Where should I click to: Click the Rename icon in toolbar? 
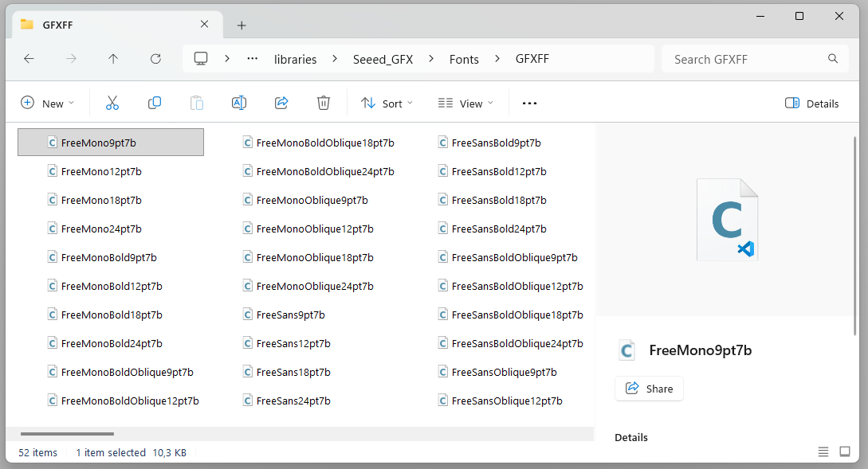pyautogui.click(x=238, y=103)
